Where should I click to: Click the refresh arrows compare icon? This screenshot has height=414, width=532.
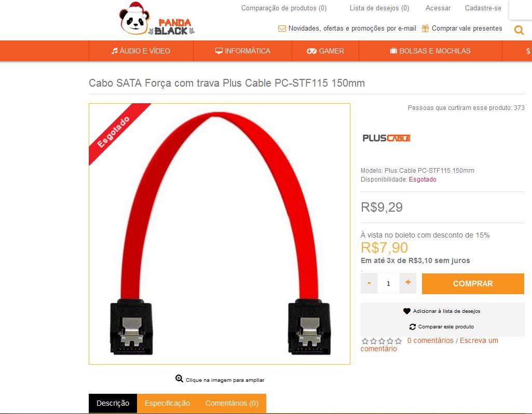413,326
